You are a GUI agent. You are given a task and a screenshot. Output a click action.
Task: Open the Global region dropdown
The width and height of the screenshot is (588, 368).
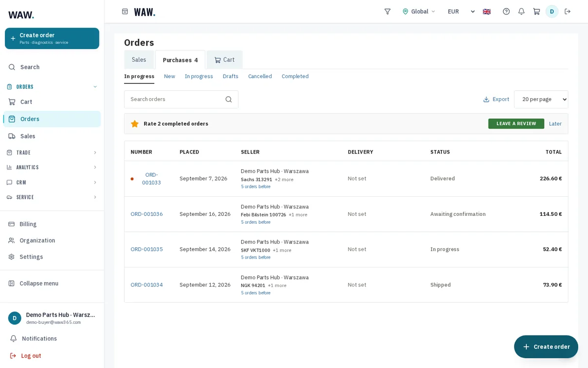(419, 11)
